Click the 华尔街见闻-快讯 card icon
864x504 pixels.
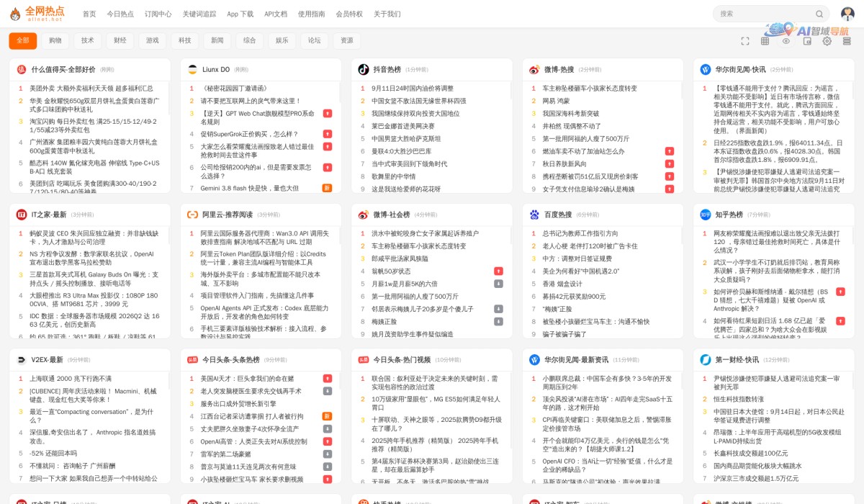[x=706, y=70]
